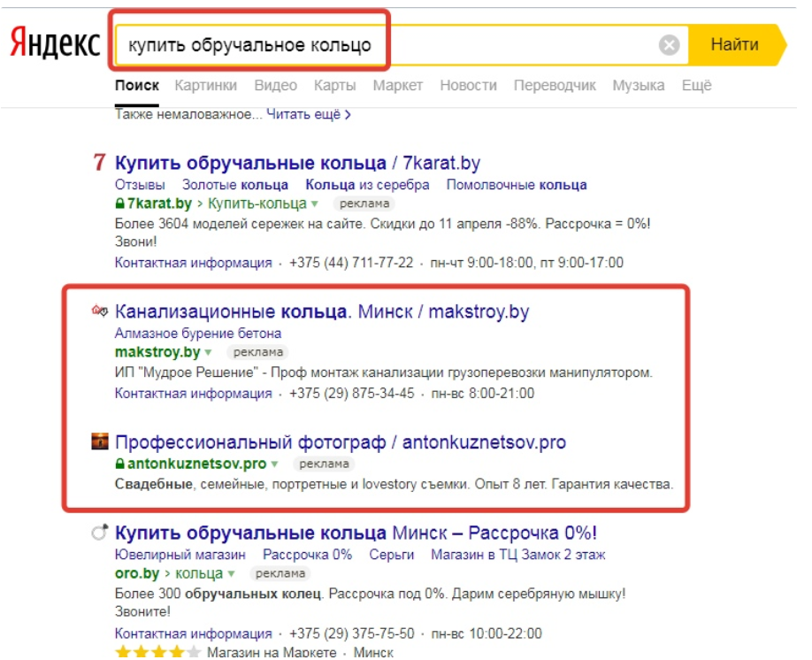This screenshot has height=660, width=812.
Task: Select the Поиск tab
Action: point(137,86)
